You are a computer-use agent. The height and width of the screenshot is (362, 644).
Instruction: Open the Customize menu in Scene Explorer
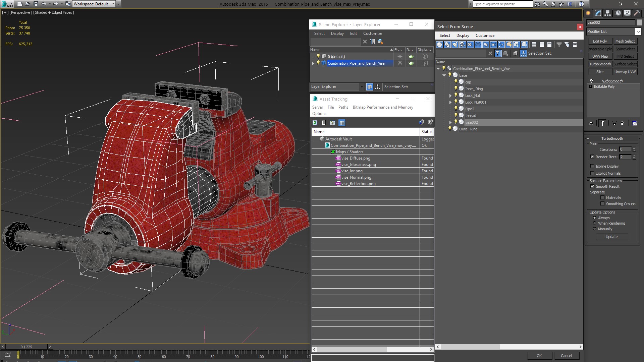coord(372,33)
